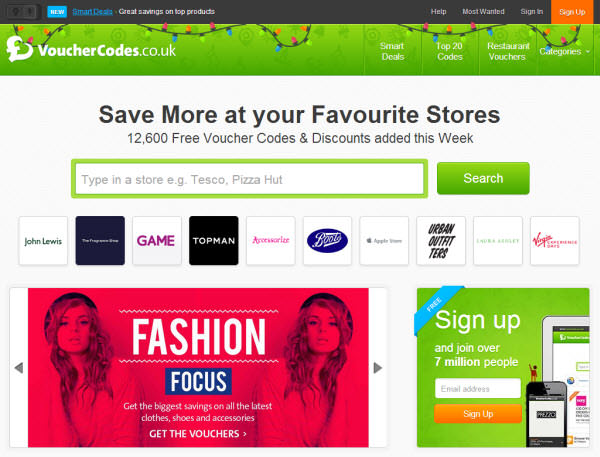Click the orange Sign Up header button
Screen dimensions: 600x457
coord(572,12)
